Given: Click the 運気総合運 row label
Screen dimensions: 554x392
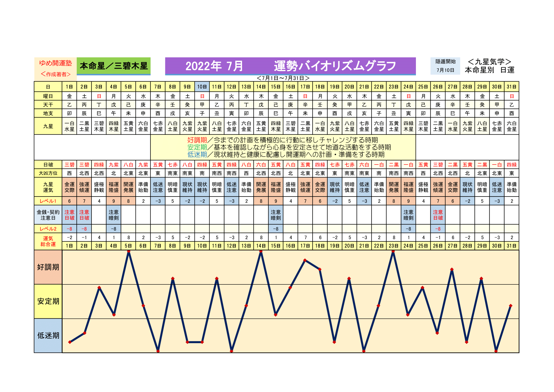Looking at the screenshot, I should 48,241.
